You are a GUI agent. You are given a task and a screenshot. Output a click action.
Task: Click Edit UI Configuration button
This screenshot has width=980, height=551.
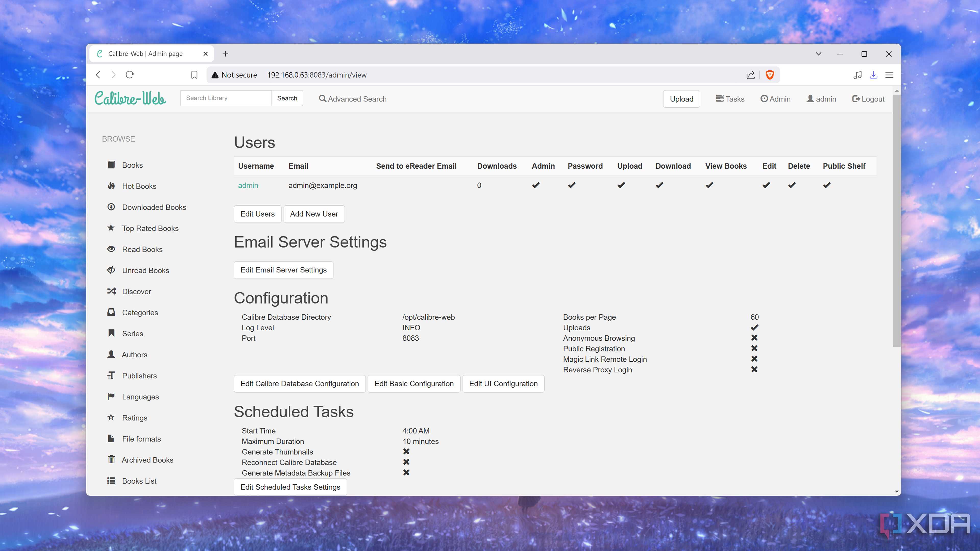pyautogui.click(x=503, y=384)
